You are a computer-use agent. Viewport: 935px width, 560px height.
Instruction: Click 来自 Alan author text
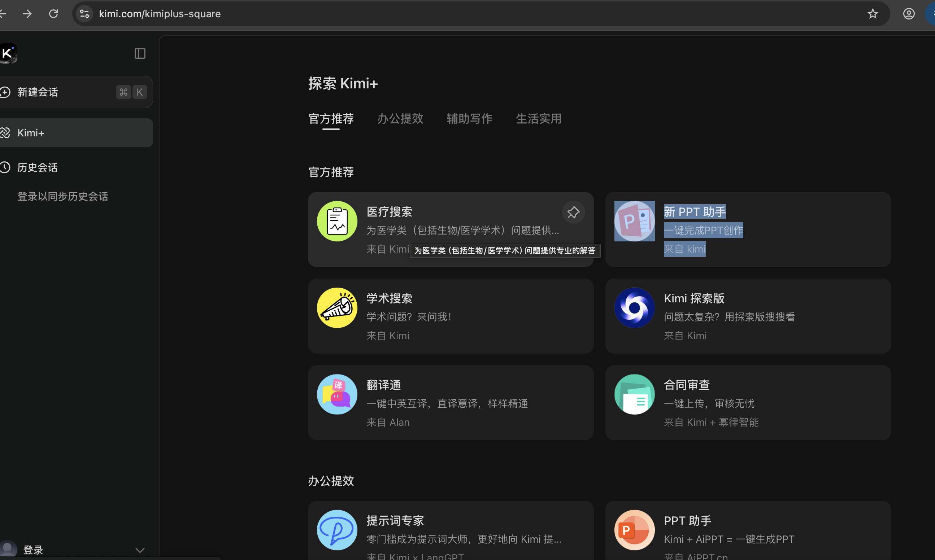pyautogui.click(x=388, y=422)
